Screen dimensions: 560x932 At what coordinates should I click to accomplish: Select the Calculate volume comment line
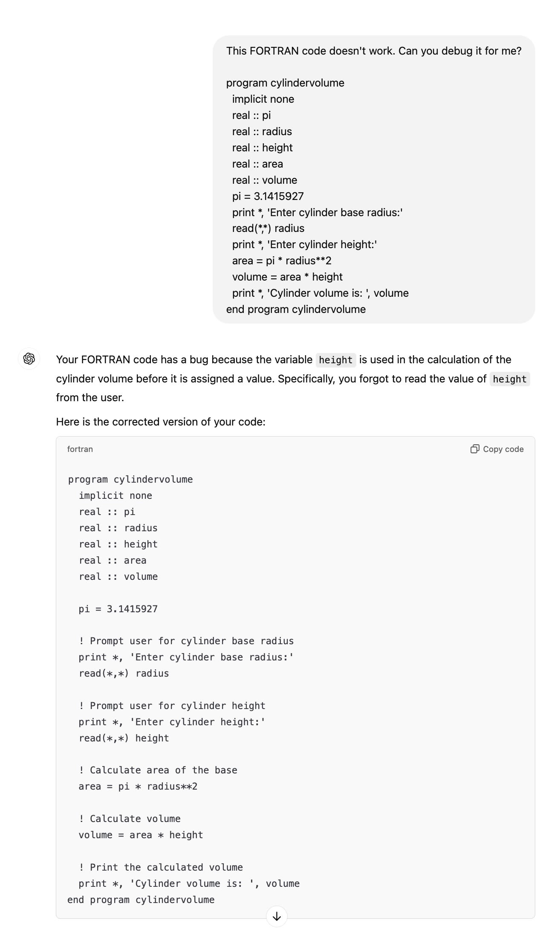pyautogui.click(x=129, y=819)
